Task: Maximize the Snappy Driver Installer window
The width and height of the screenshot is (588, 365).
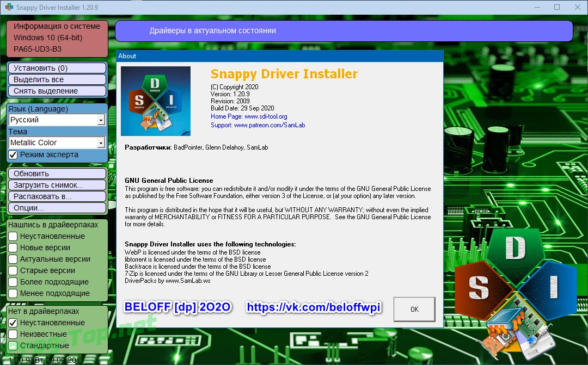Action: [x=558, y=7]
